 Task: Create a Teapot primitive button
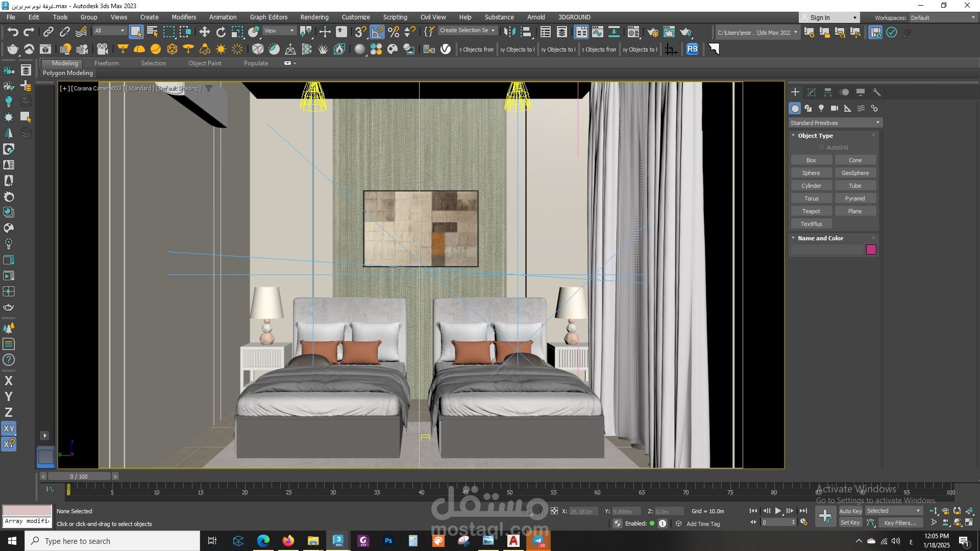[x=811, y=211]
